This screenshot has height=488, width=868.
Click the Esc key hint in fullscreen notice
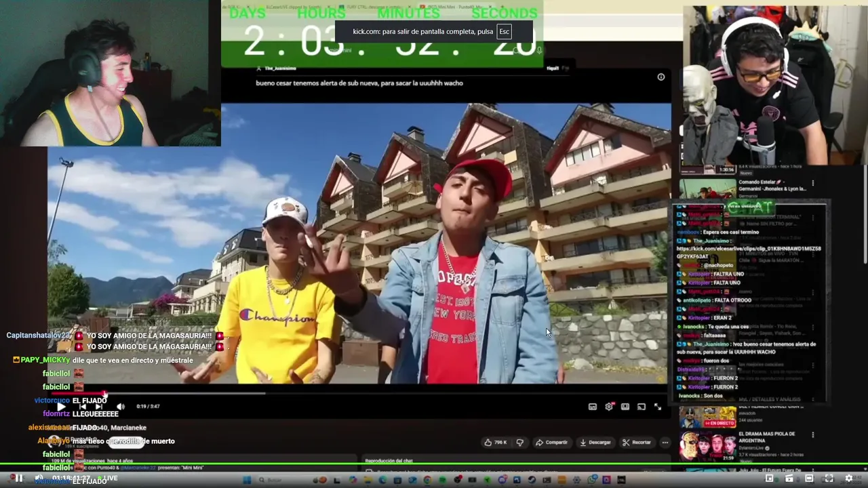tap(504, 32)
